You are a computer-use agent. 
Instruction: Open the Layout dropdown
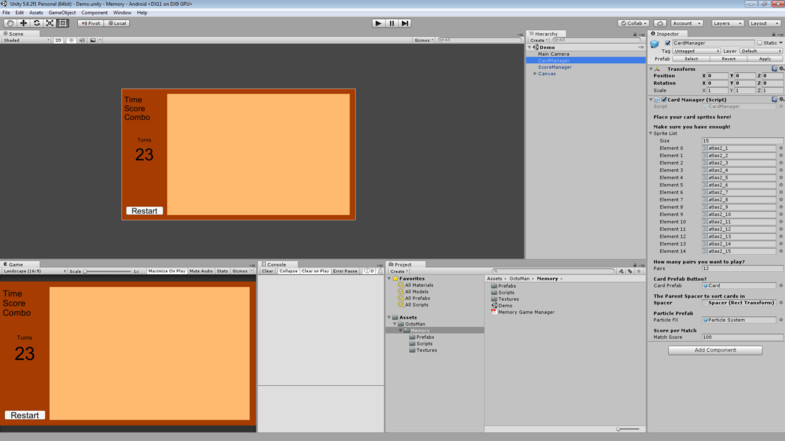click(x=764, y=23)
